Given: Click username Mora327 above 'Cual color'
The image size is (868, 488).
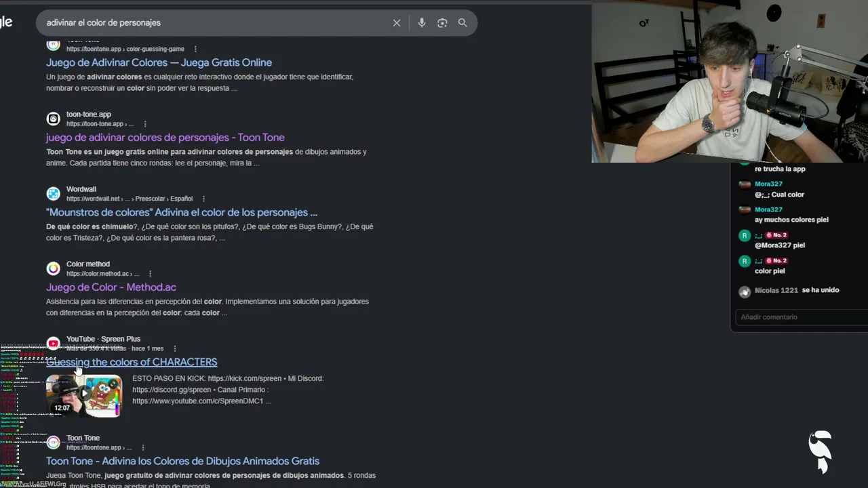Looking at the screenshot, I should point(768,184).
